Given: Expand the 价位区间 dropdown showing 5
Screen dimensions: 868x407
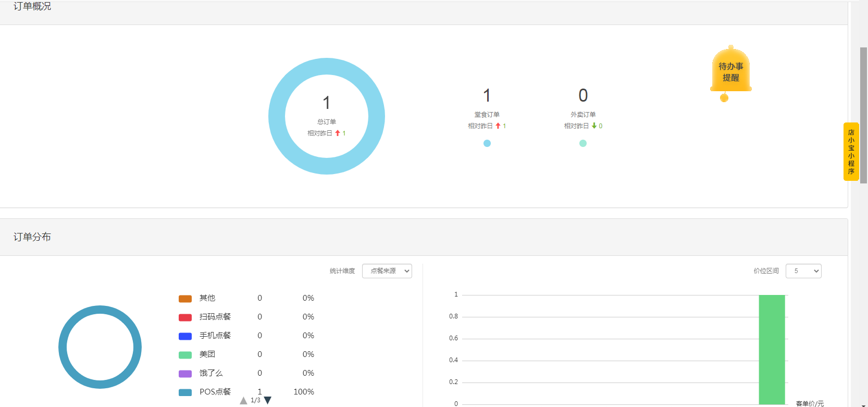Looking at the screenshot, I should [x=803, y=271].
